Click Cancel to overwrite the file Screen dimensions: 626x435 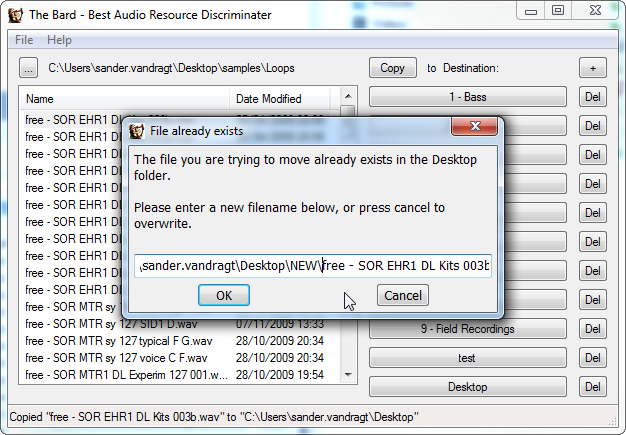[403, 295]
